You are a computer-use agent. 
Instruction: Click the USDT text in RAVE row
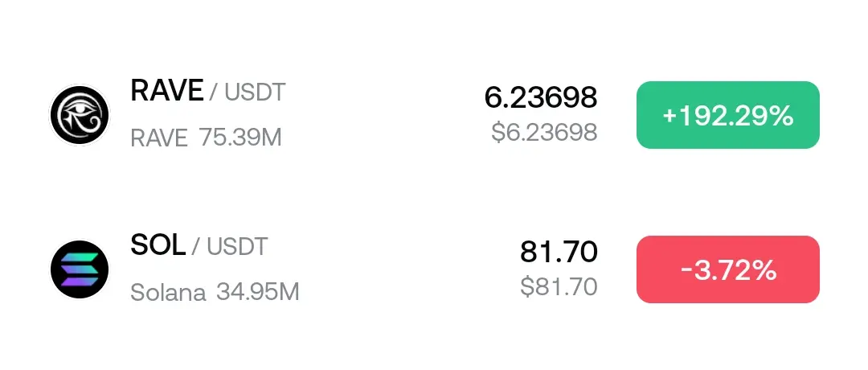click(255, 92)
